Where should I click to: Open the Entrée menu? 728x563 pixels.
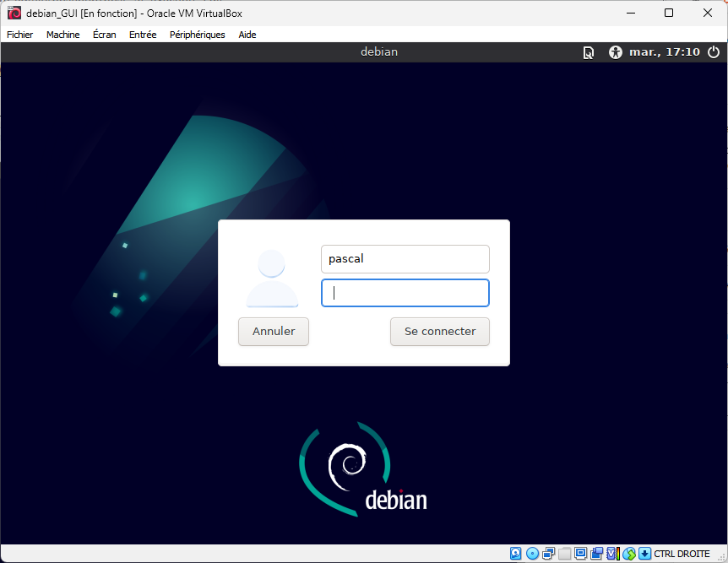coord(143,35)
